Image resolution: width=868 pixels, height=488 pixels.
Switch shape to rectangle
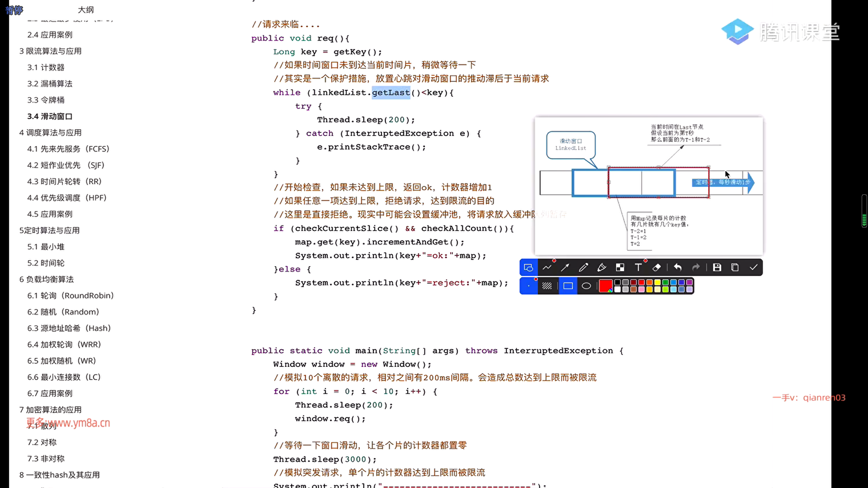coord(568,286)
